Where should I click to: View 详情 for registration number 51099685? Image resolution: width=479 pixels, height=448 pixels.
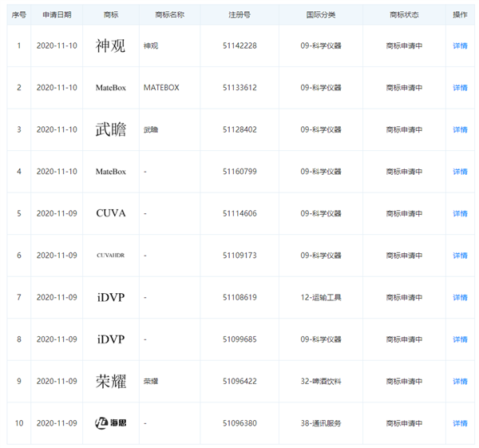click(460, 339)
